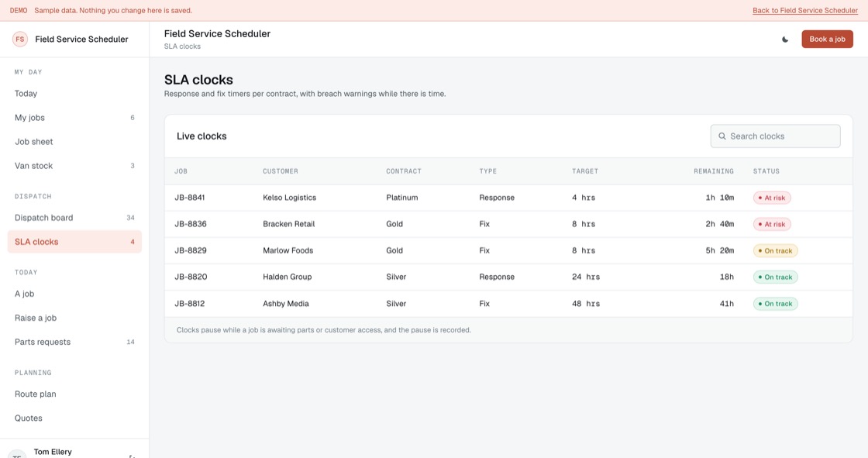Open A job in the sidebar
868x458 pixels.
[74, 294]
